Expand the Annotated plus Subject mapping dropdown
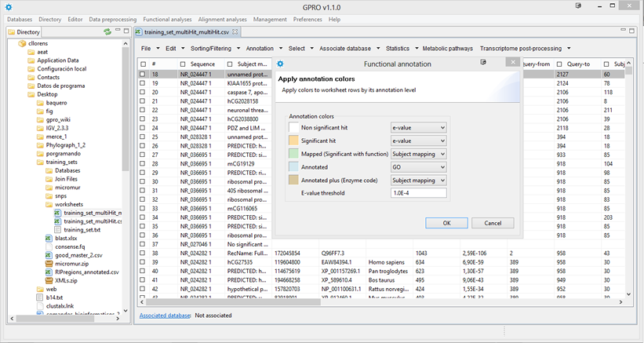Image resolution: width=644 pixels, height=343 pixels. [418, 180]
